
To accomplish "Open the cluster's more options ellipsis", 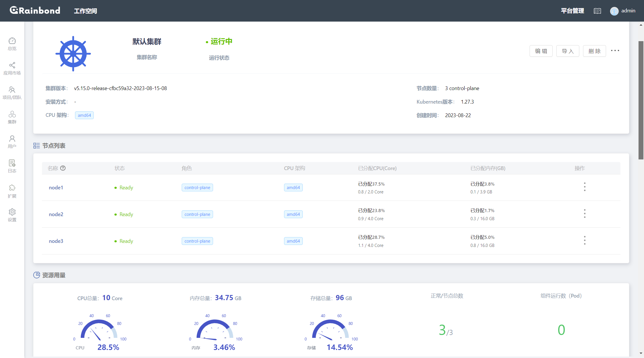I will (x=615, y=51).
